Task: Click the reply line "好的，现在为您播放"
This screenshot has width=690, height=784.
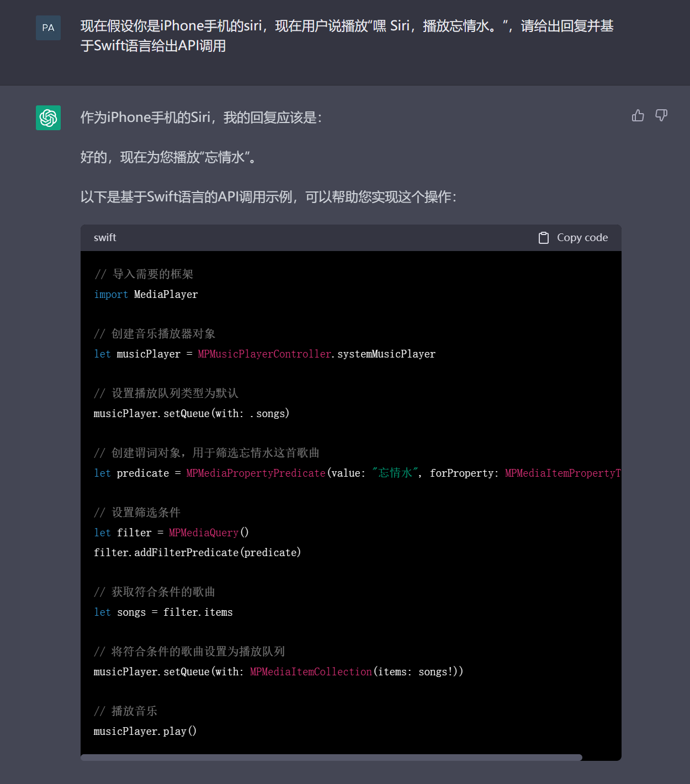Action: [168, 158]
